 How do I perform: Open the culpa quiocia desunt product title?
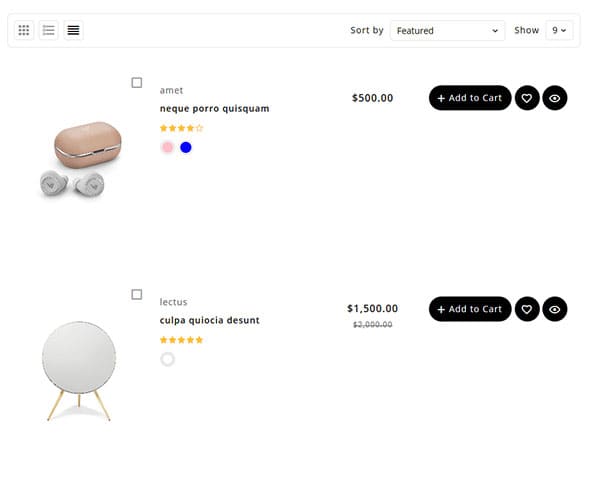click(x=210, y=320)
